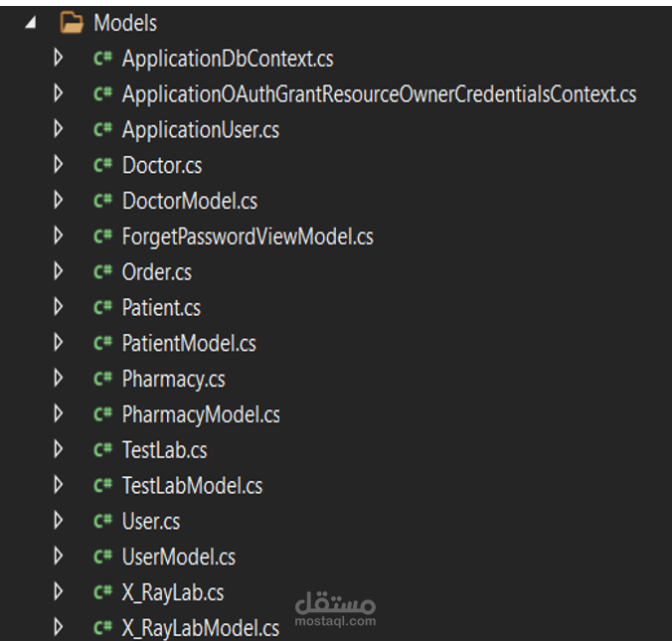This screenshot has height=641, width=672.
Task: Select the PatientModel.cs file
Action: (x=189, y=344)
